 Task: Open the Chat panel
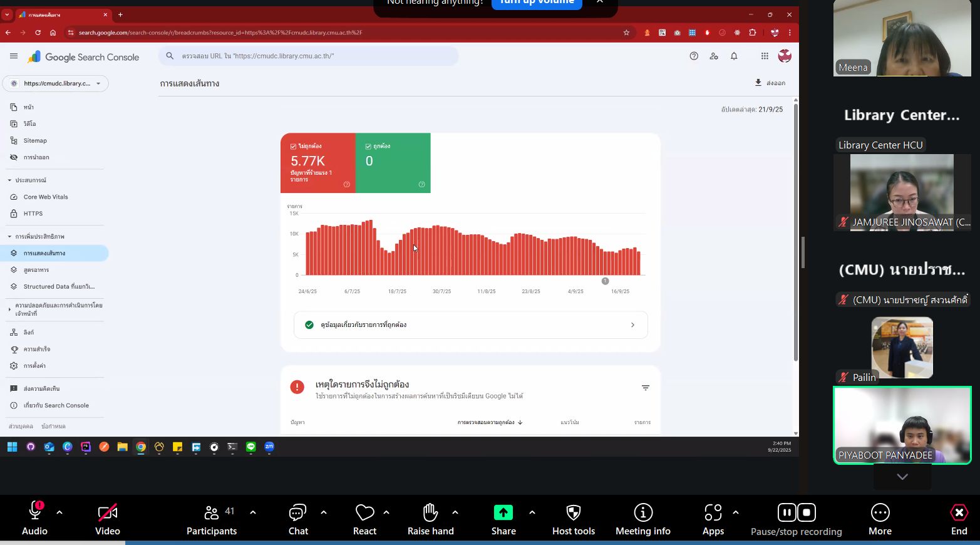[x=297, y=513]
